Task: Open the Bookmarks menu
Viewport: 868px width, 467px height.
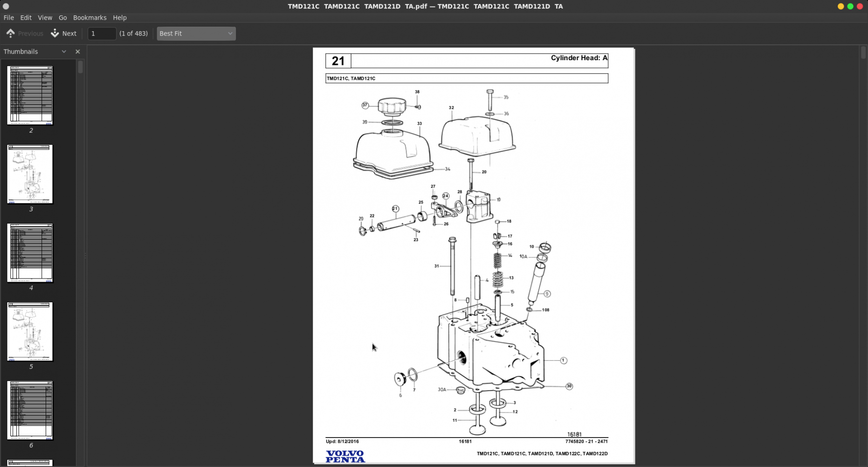Action: point(90,17)
